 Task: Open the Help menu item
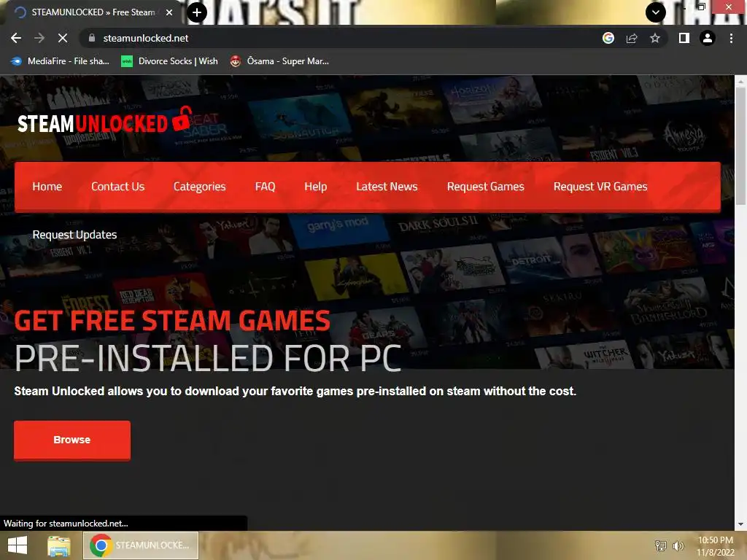(315, 187)
